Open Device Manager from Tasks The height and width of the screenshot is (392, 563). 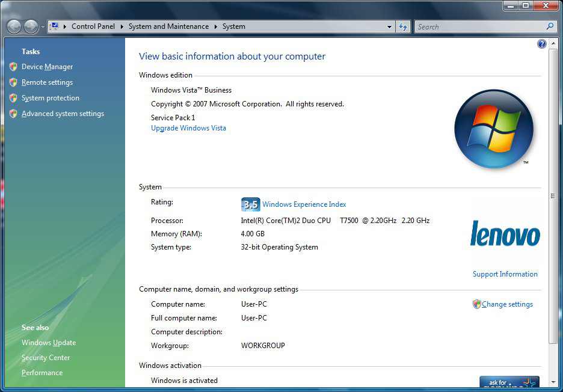47,67
